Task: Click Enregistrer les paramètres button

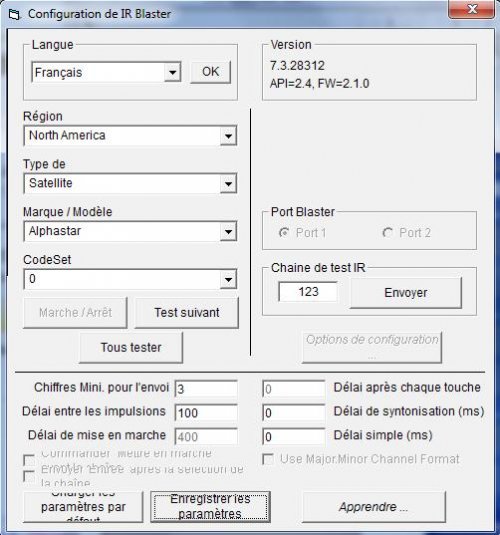Action: click(210, 507)
